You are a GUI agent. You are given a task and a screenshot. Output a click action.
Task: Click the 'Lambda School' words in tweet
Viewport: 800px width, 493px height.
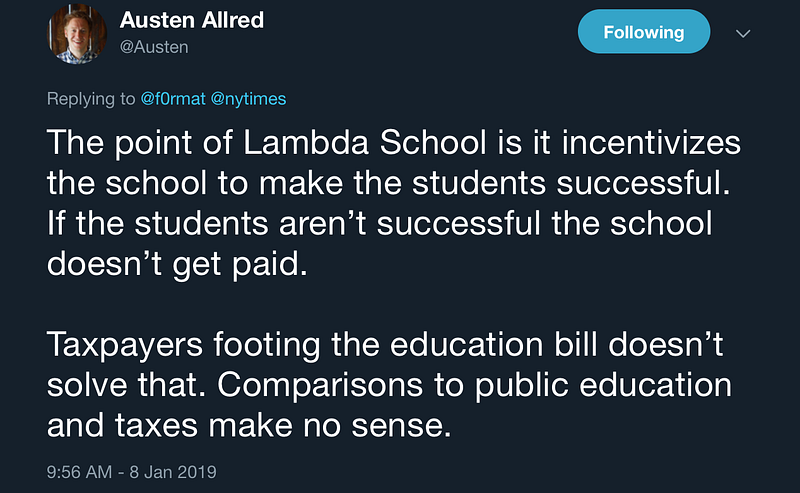328,143
